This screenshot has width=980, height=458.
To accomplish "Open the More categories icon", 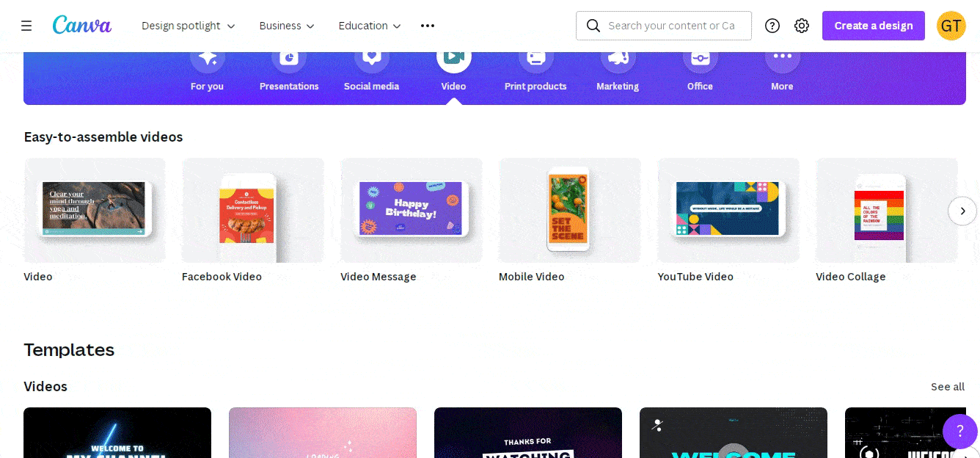I will pos(783,57).
